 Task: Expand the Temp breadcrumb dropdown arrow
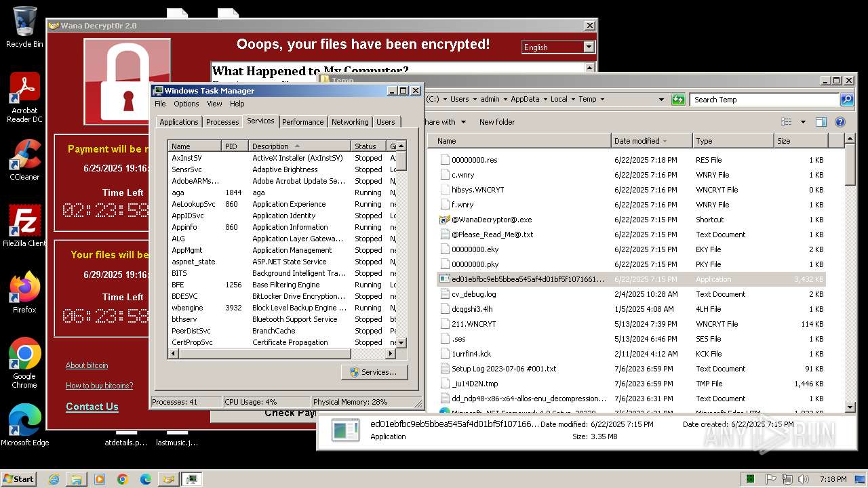602,100
